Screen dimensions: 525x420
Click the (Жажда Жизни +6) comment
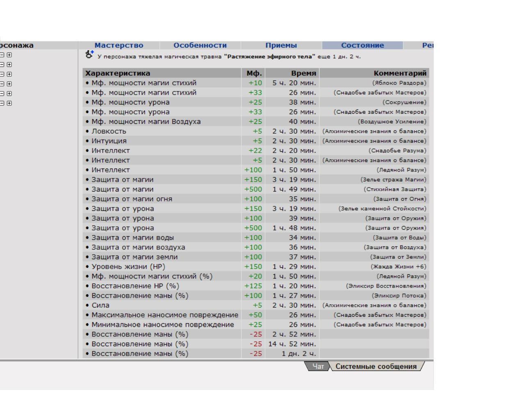click(399, 267)
